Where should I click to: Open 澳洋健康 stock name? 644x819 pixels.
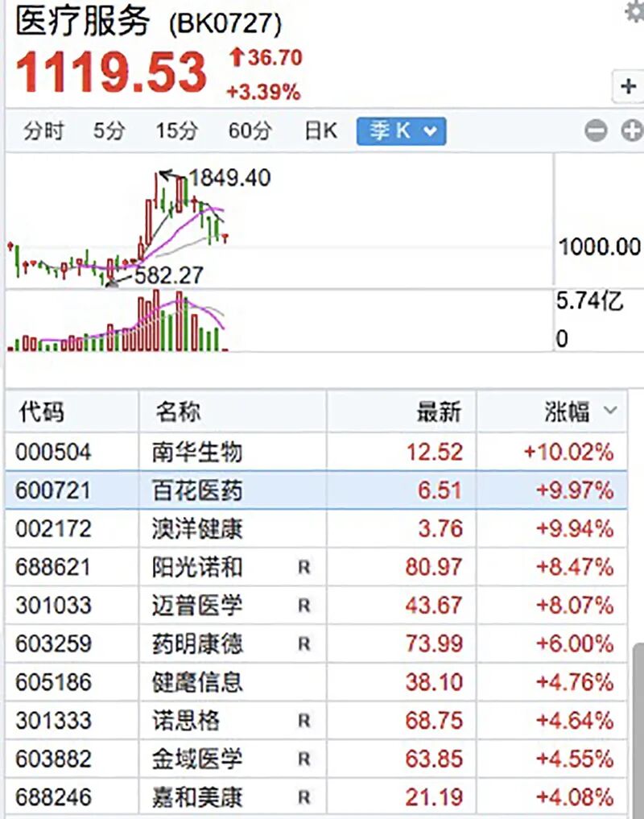pos(197,528)
